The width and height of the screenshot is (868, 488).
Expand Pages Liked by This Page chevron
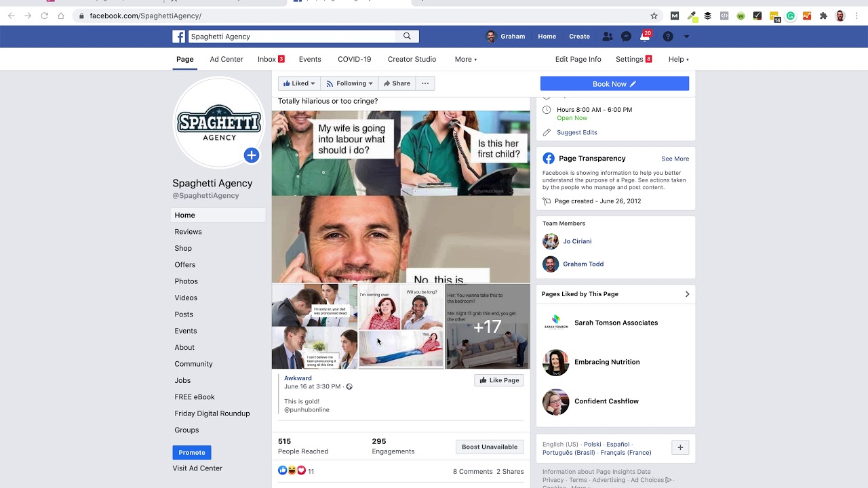[x=687, y=294]
